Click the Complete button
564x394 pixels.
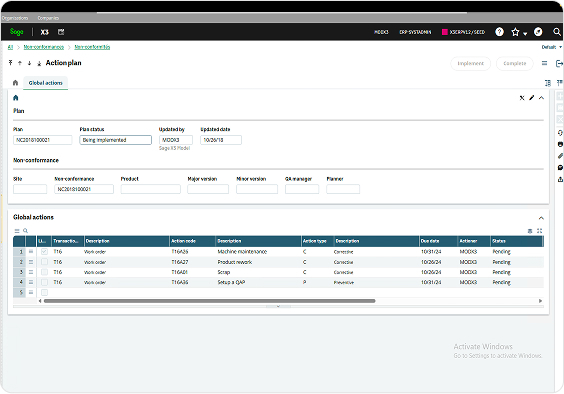click(x=514, y=63)
